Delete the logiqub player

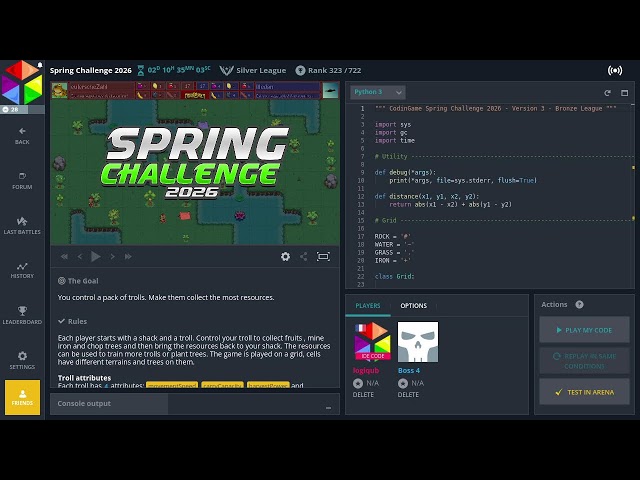pos(363,395)
